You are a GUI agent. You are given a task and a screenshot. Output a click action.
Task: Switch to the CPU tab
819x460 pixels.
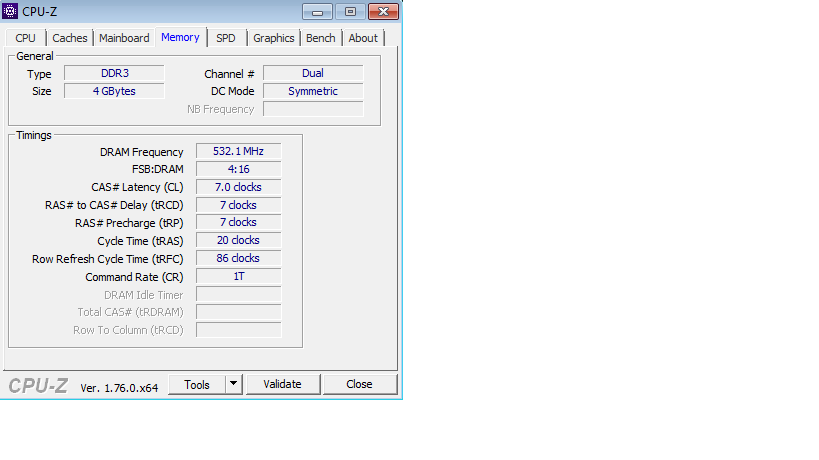26,38
